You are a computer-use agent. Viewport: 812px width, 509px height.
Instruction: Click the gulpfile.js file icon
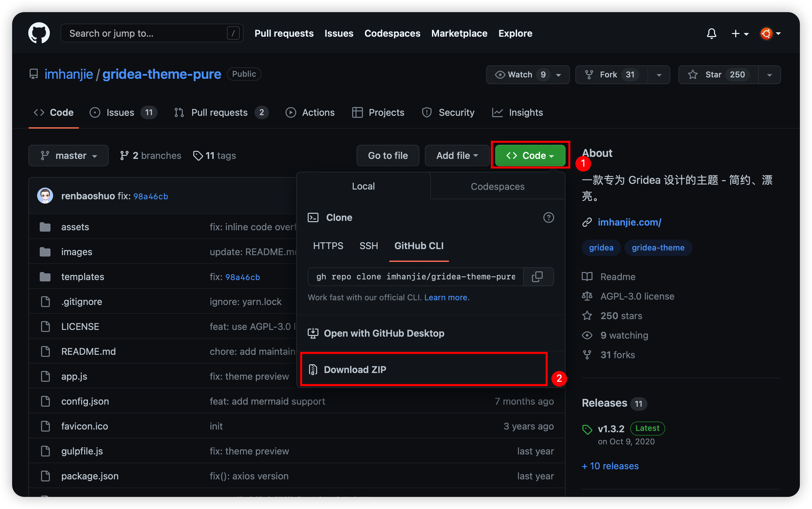tap(45, 451)
